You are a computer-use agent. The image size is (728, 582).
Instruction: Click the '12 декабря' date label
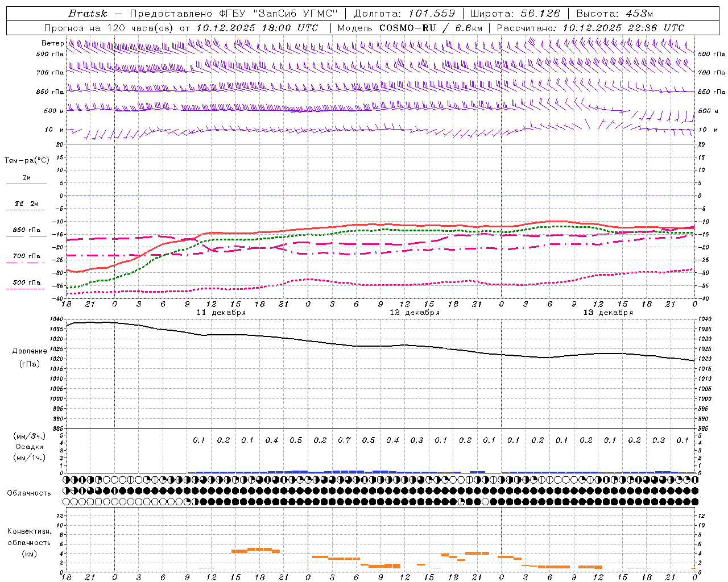point(415,312)
